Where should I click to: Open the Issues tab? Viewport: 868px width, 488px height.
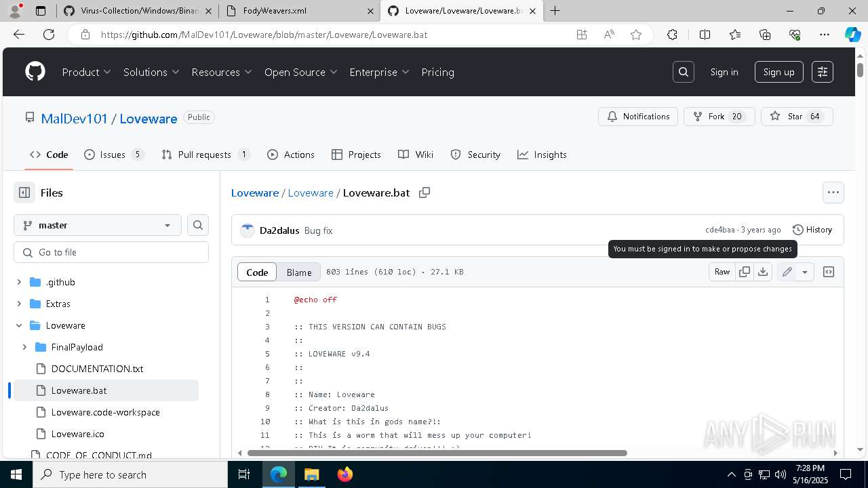coord(114,155)
